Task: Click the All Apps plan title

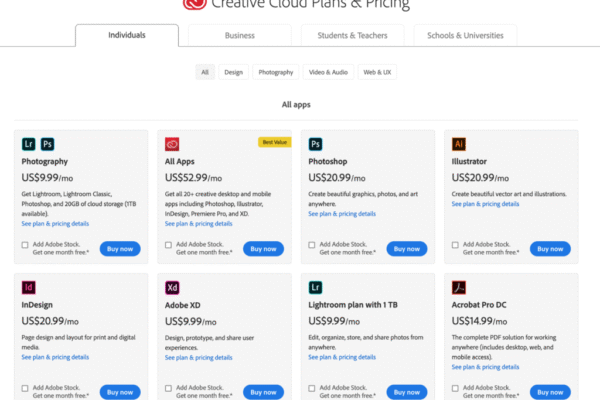Action: coord(179,162)
